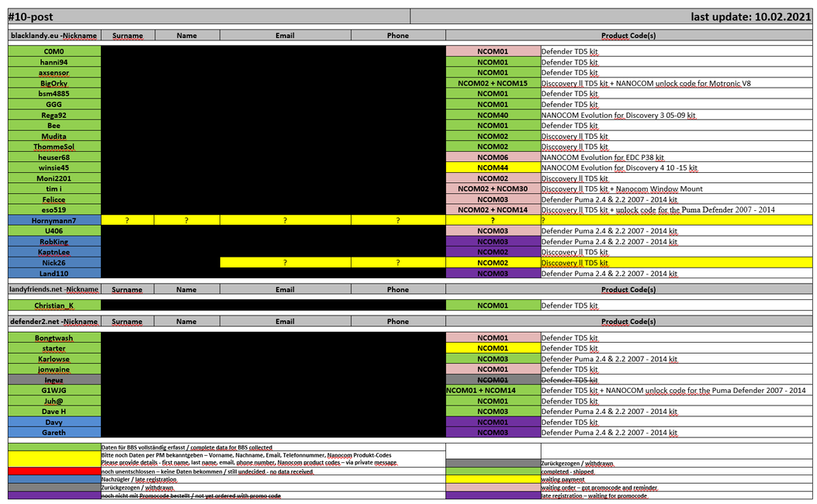
Task: Select the landyfriends.net -Nickname header cell
Action: (54, 289)
